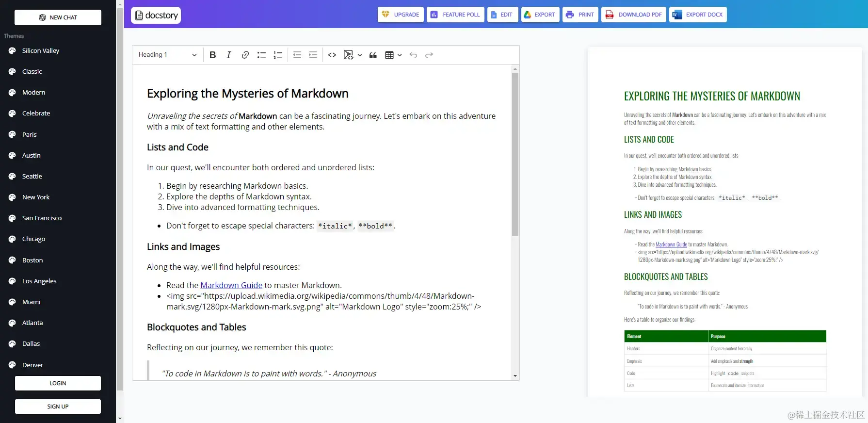Click the Sign Up button

(x=58, y=407)
